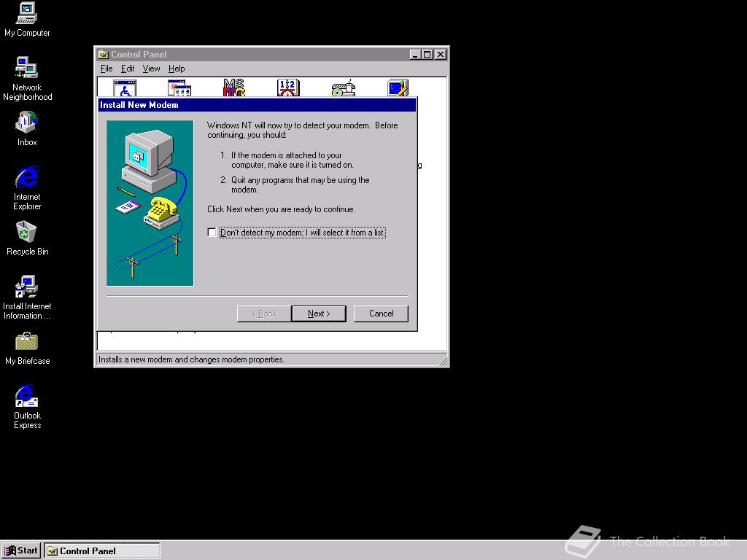
Task: Select the Date/Time icon in Control Panel
Action: click(288, 88)
